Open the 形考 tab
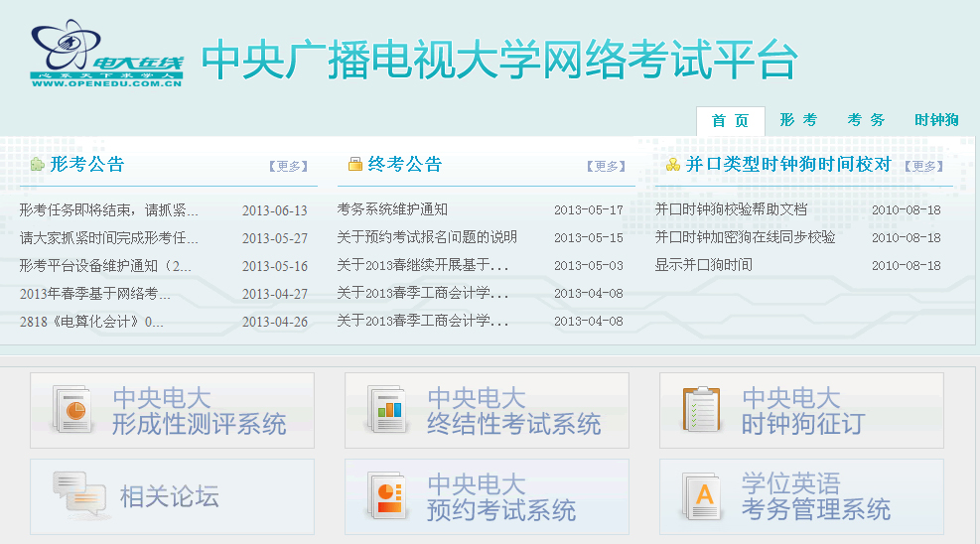Screen dimensions: 980x544 pyautogui.click(x=798, y=120)
